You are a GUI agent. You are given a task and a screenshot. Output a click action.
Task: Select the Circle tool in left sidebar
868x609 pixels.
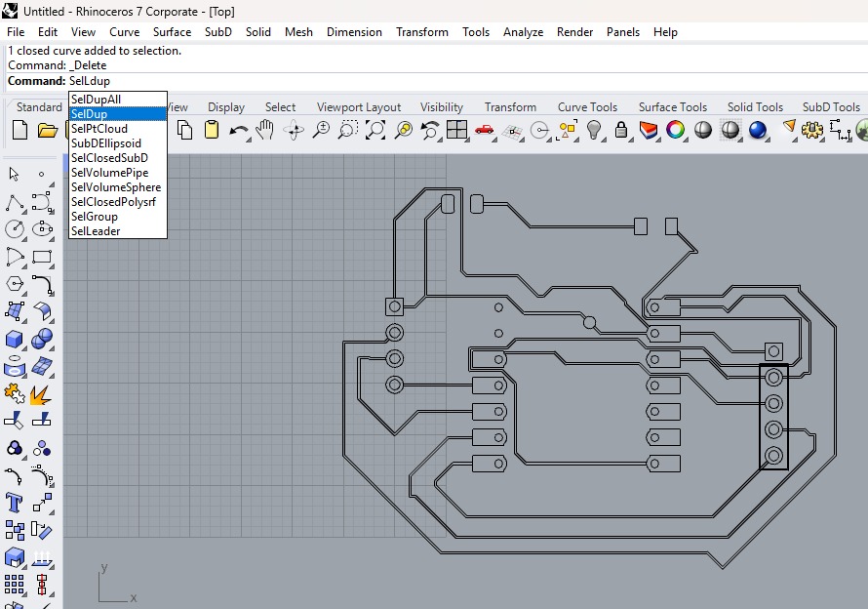coord(15,229)
